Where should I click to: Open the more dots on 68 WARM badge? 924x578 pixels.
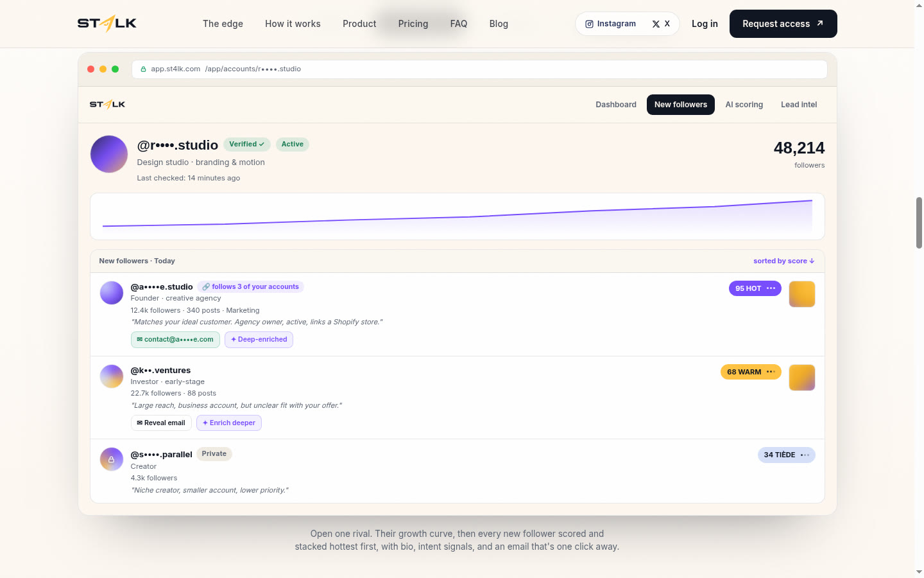(771, 372)
